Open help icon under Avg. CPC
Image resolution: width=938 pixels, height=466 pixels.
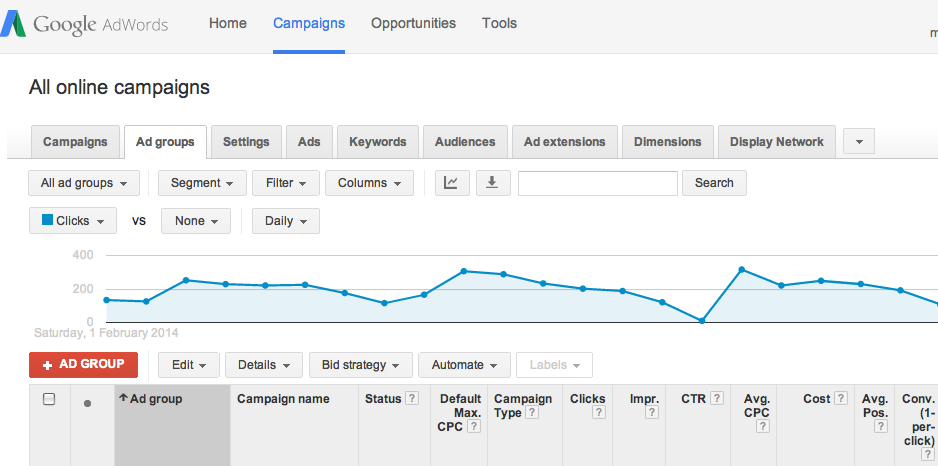[x=763, y=426]
